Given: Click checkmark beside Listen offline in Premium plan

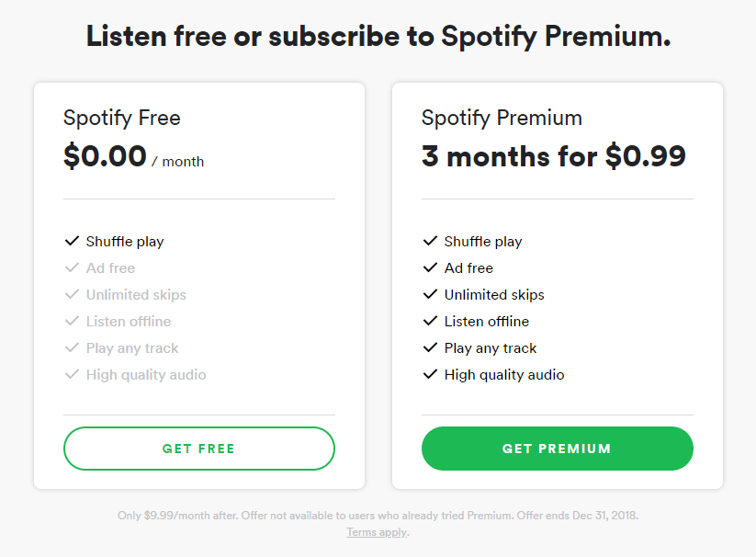Looking at the screenshot, I should coord(430,321).
